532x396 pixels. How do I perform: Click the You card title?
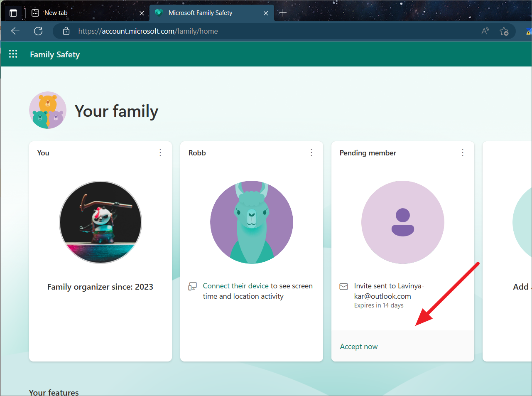(43, 153)
